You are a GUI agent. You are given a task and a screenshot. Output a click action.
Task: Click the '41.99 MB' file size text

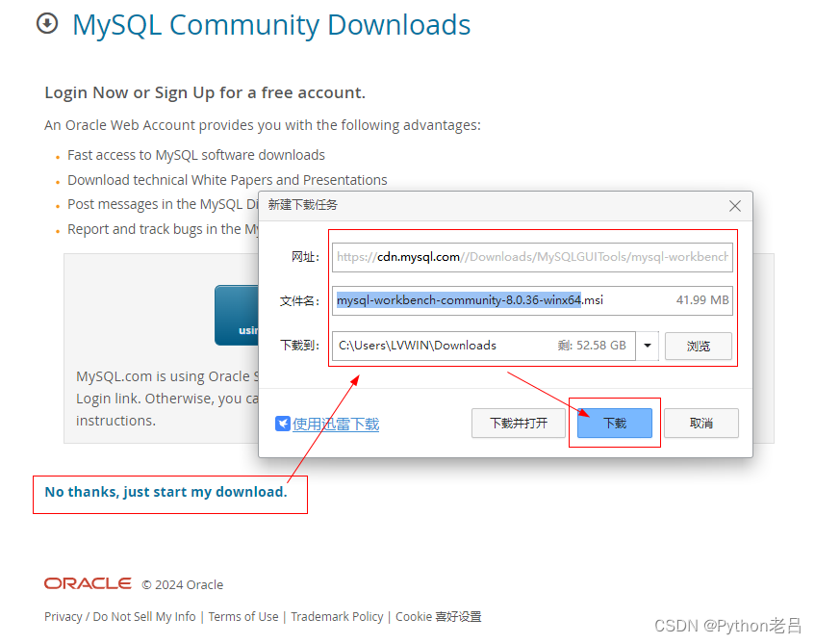tap(702, 300)
